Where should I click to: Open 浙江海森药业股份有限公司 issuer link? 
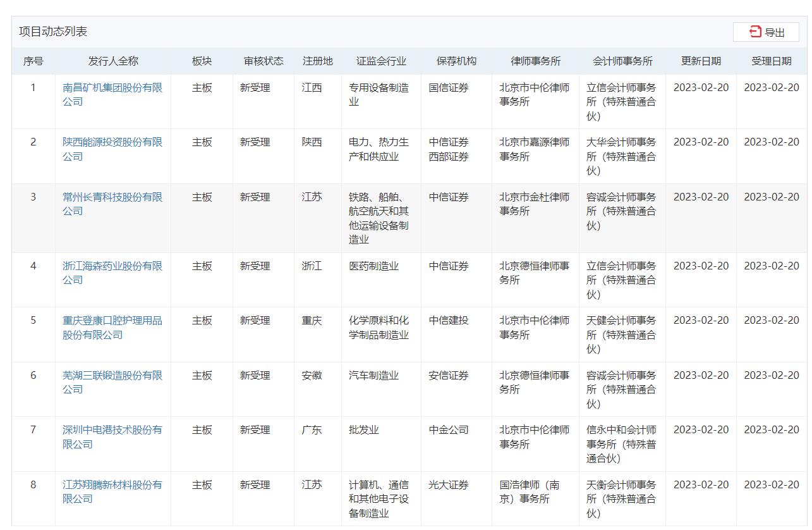pyautogui.click(x=112, y=273)
